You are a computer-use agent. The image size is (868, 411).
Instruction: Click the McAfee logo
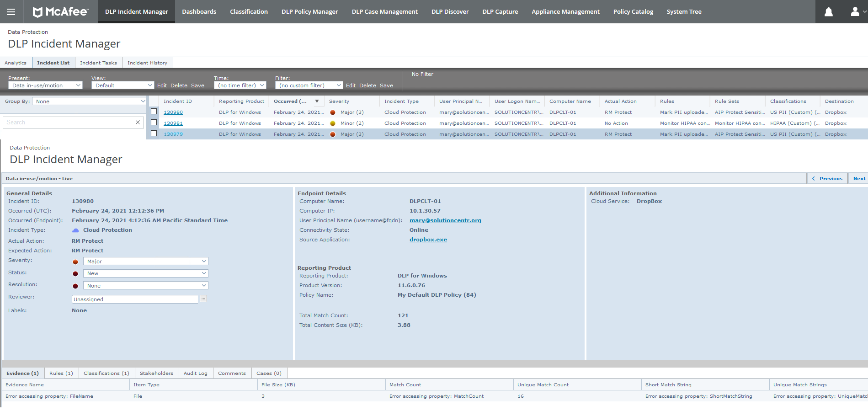tap(60, 11)
